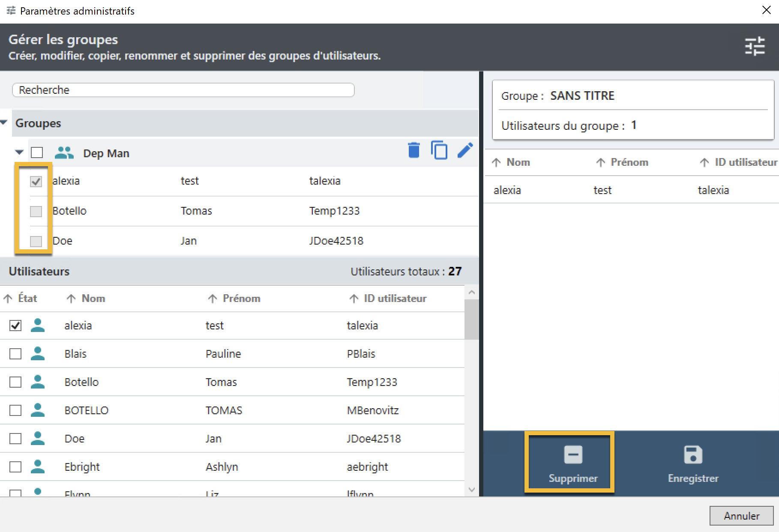
Task: Tick the checkbox for Ashlyn Ebright
Action: coord(15,467)
